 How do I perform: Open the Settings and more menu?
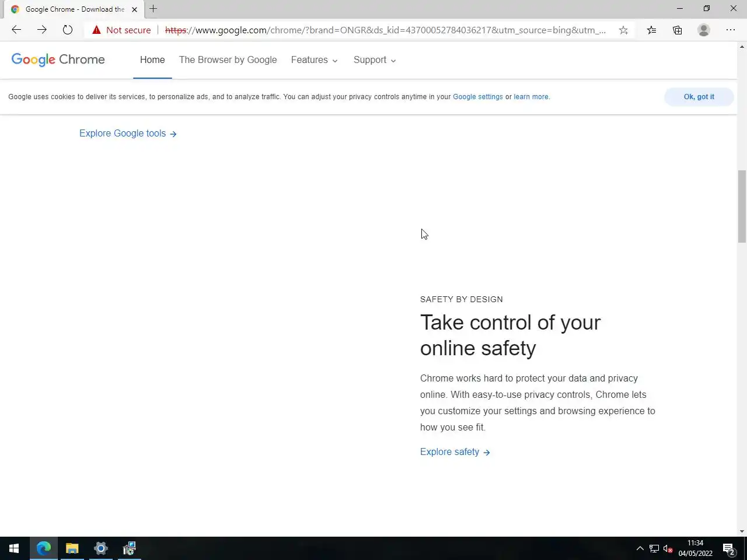point(731,30)
